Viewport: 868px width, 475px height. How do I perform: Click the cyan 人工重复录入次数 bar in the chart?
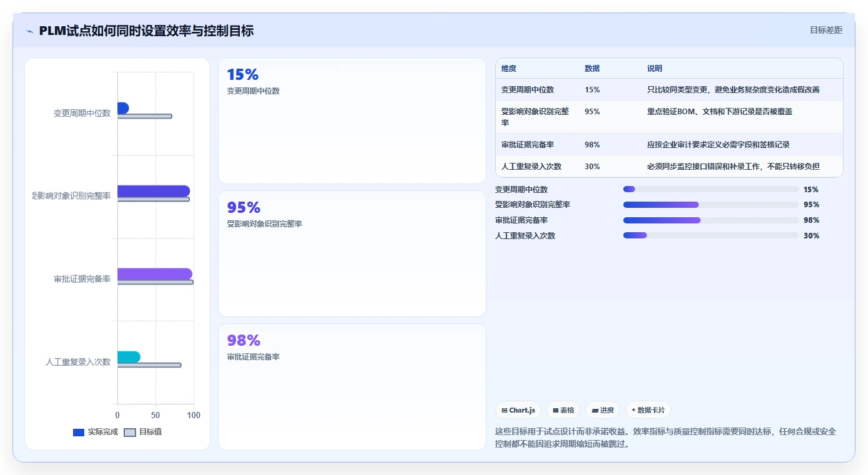pos(129,357)
